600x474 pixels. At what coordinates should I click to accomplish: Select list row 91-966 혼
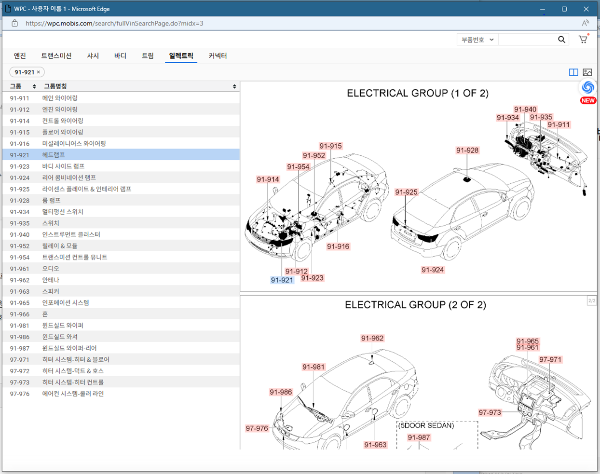coord(121,314)
